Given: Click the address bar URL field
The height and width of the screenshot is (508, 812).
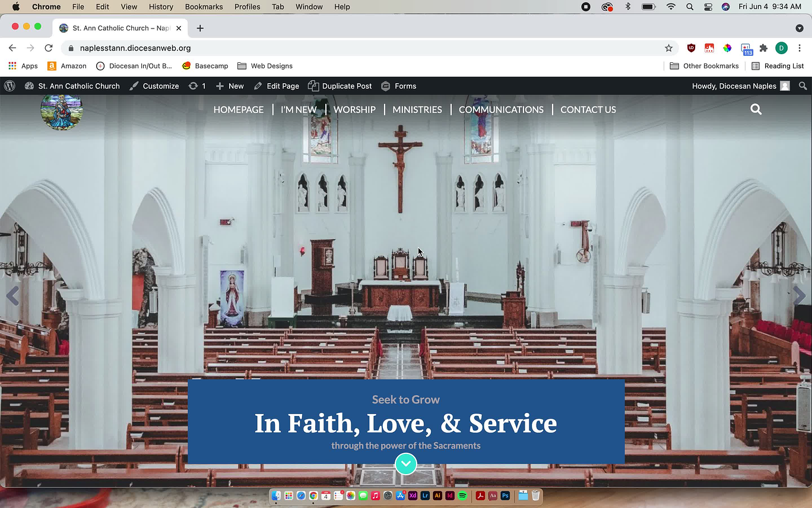Looking at the screenshot, I should [356, 48].
